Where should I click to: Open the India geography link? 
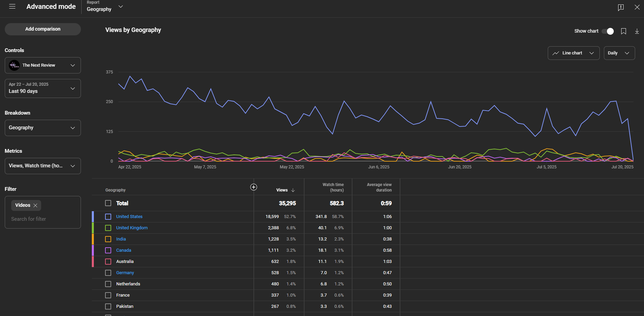pos(121,239)
